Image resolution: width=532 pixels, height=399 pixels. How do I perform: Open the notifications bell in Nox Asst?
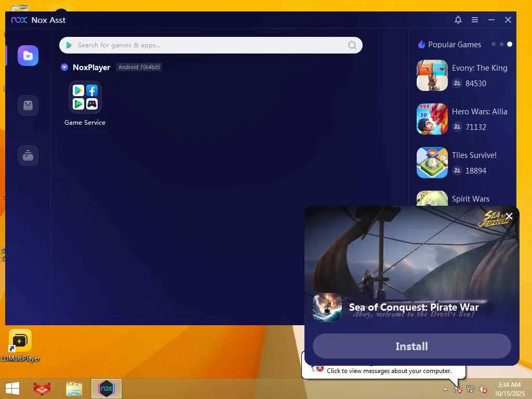click(x=458, y=20)
